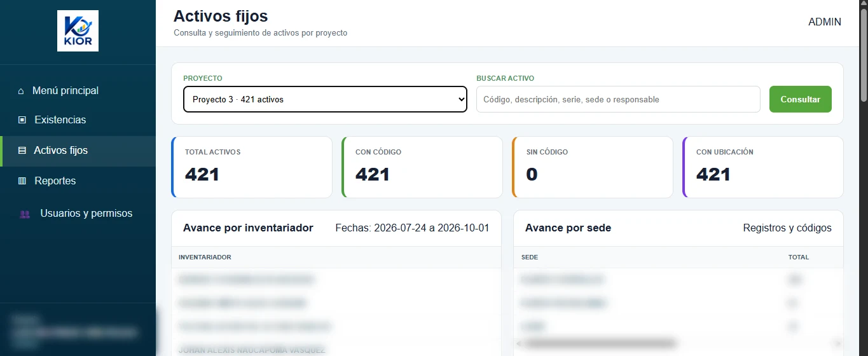Click the Sin código card

pyautogui.click(x=593, y=167)
